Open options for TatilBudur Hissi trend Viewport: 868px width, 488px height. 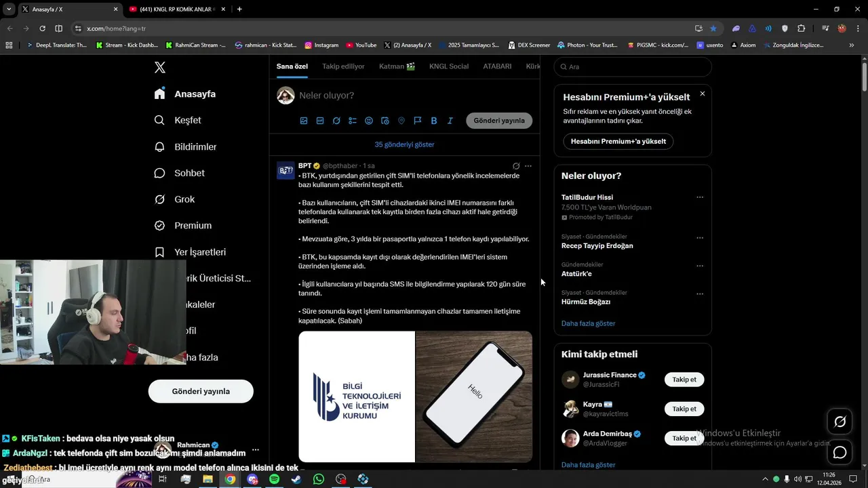700,197
